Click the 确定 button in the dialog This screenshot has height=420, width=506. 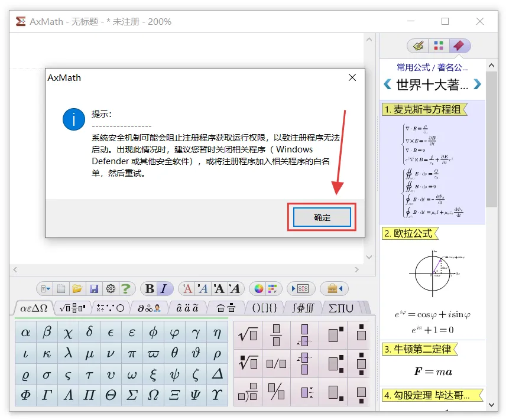click(322, 217)
